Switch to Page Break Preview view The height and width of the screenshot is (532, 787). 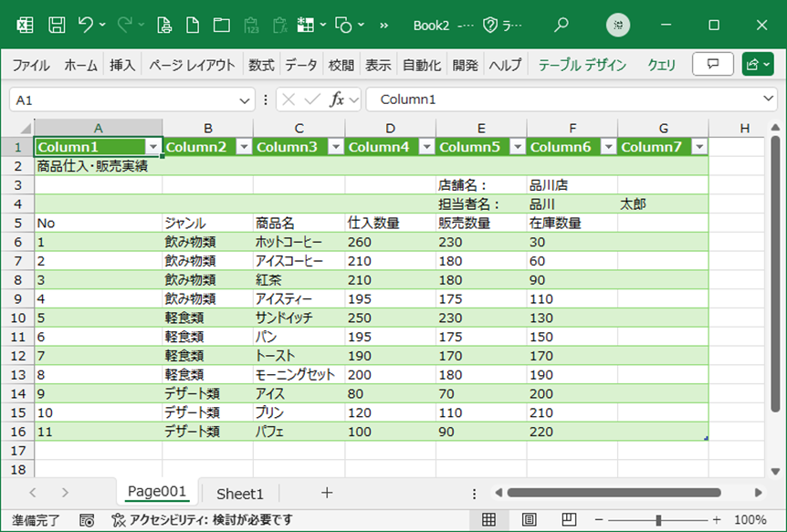[x=568, y=520]
